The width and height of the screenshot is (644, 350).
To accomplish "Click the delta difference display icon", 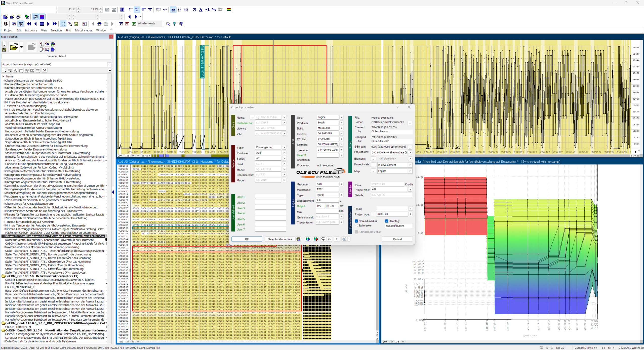I will 201,10.
